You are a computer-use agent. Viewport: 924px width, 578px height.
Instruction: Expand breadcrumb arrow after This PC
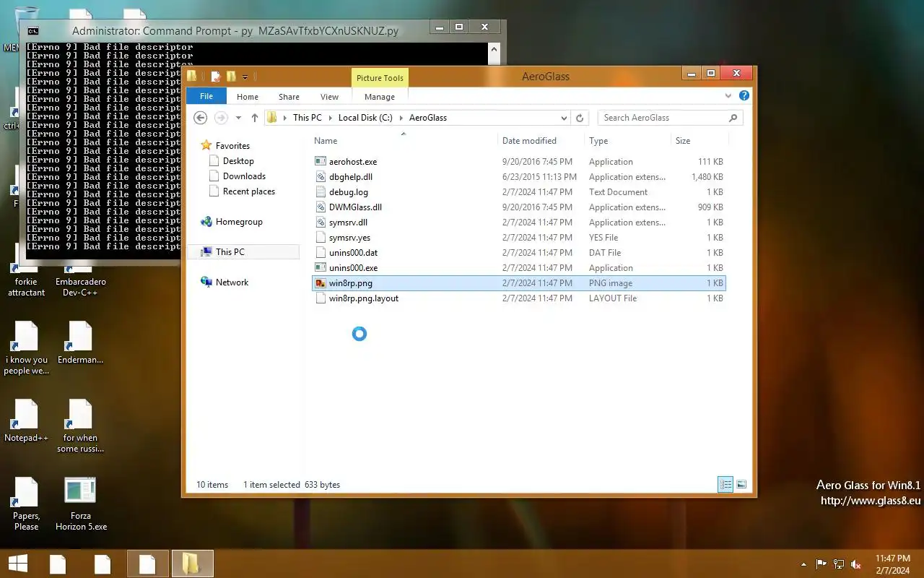coord(330,118)
